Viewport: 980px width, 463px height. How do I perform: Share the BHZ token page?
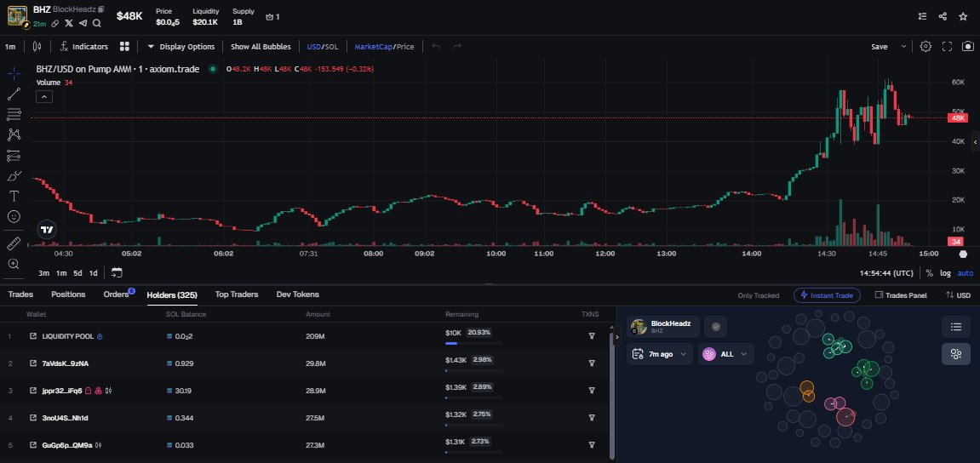[x=943, y=16]
